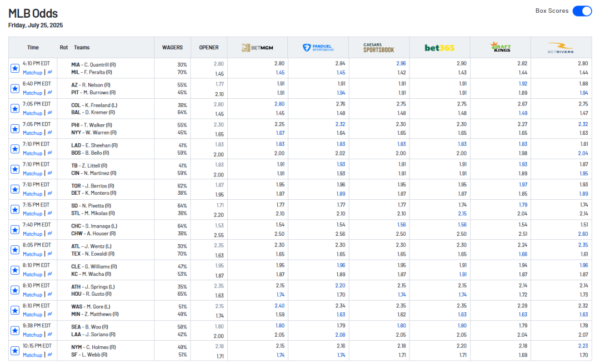Click the SEA - B. Woo team row
This screenshot has height=364, width=600.
tap(89, 327)
